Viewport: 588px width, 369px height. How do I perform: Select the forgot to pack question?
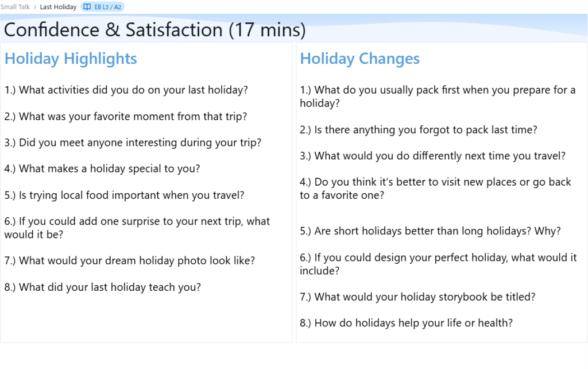click(418, 130)
